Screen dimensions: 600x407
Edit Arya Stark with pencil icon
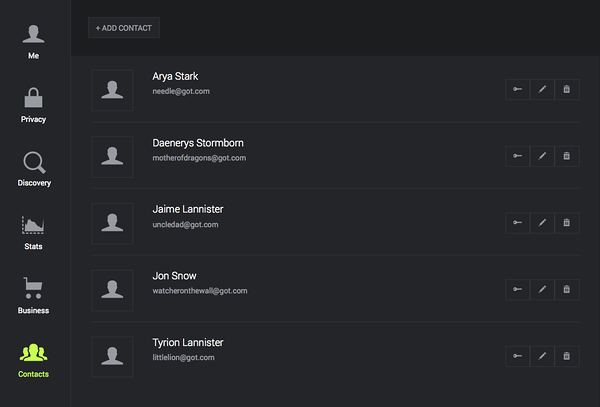pos(542,90)
